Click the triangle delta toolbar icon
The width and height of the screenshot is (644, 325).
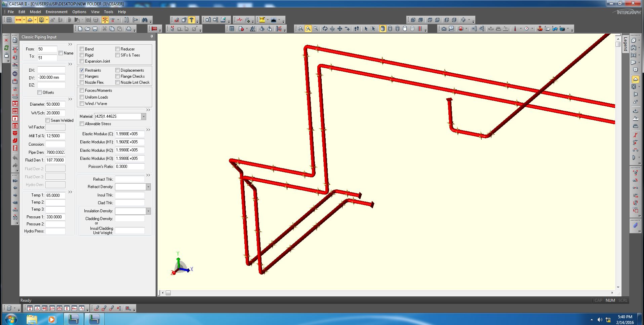[x=37, y=308]
